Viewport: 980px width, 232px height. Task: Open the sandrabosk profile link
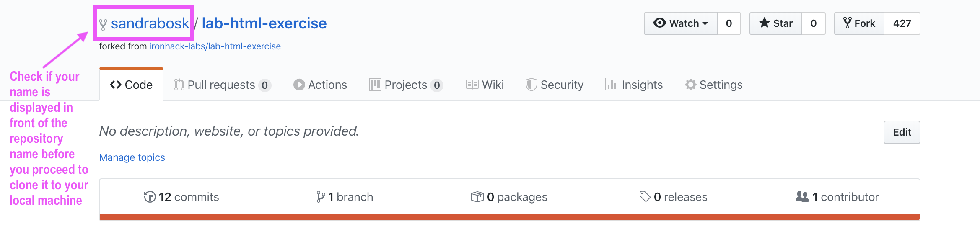click(x=150, y=23)
